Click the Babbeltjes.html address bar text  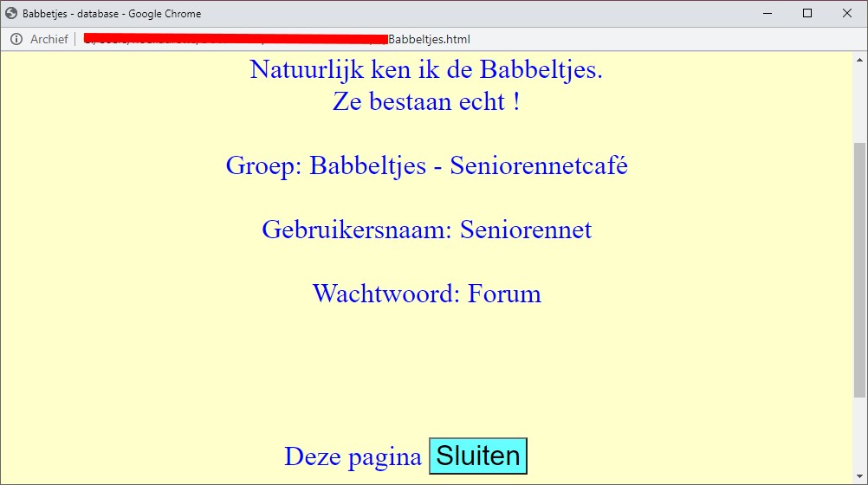429,39
